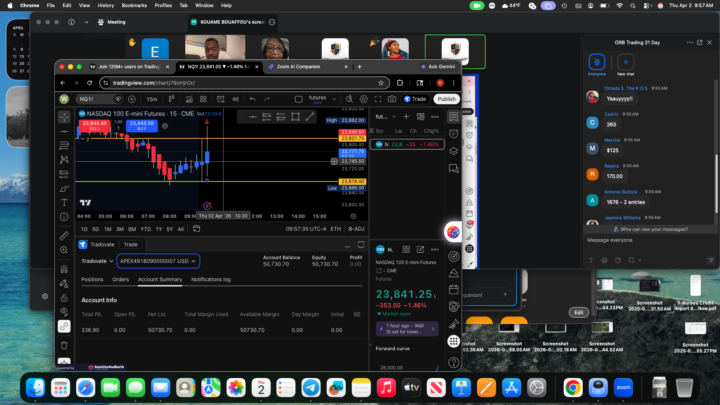Switch to the Positions tab

(x=92, y=279)
